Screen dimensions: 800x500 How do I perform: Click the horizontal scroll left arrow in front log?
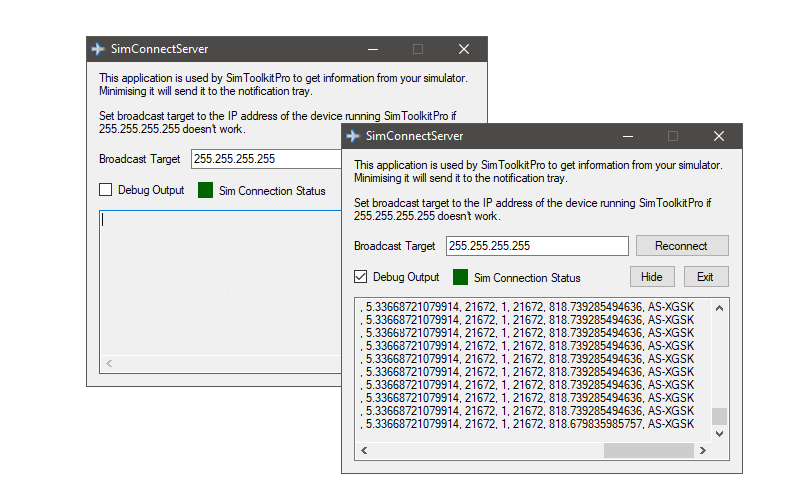click(364, 451)
